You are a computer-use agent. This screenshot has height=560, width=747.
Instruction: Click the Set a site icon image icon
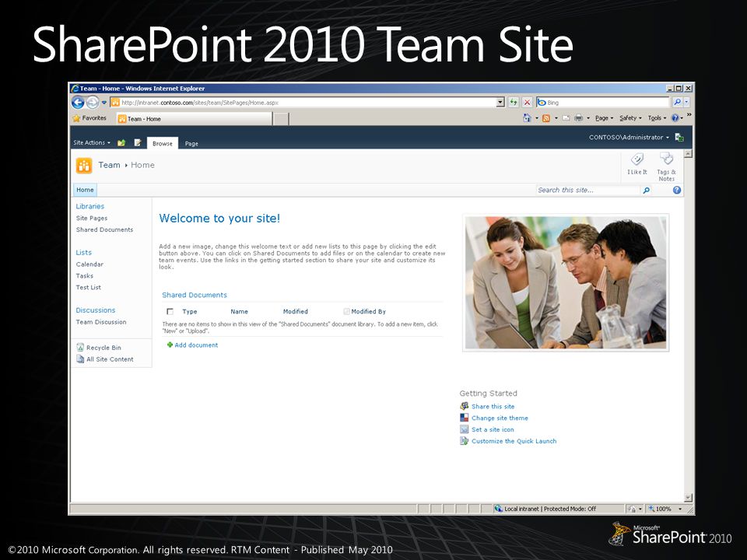464,429
